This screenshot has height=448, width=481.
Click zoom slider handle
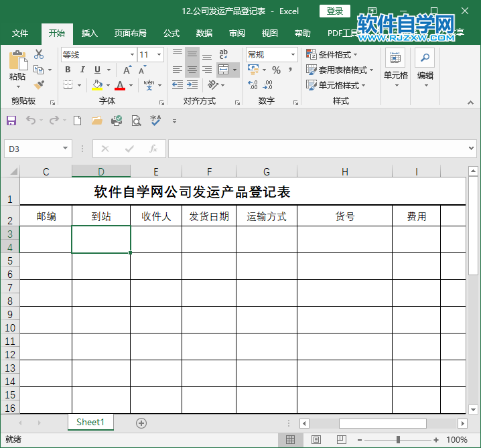click(398, 440)
